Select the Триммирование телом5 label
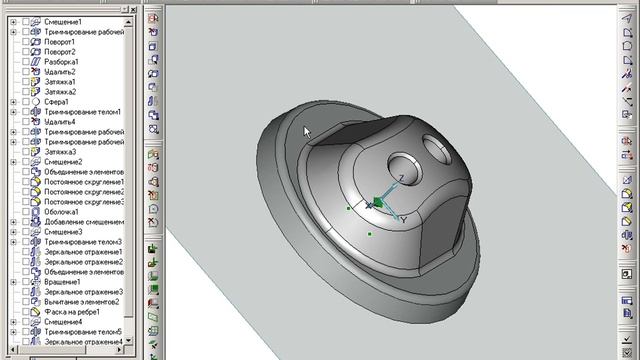 click(x=83, y=332)
